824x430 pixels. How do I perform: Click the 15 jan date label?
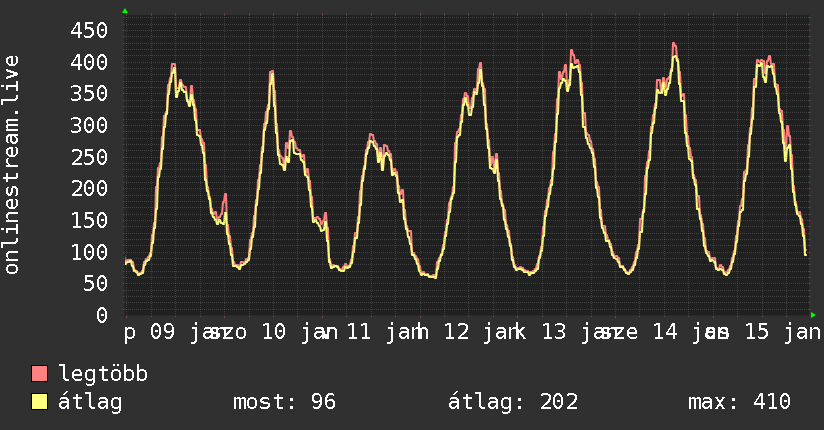pyautogui.click(x=783, y=332)
